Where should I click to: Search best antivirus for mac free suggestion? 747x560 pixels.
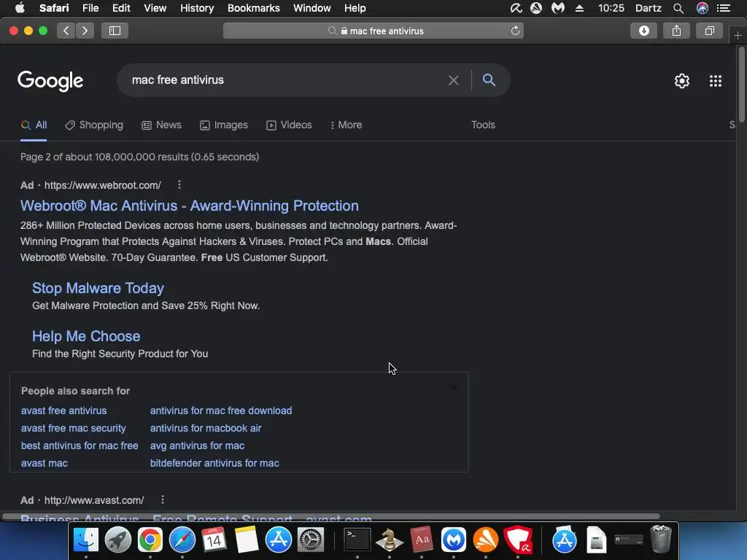(80, 446)
